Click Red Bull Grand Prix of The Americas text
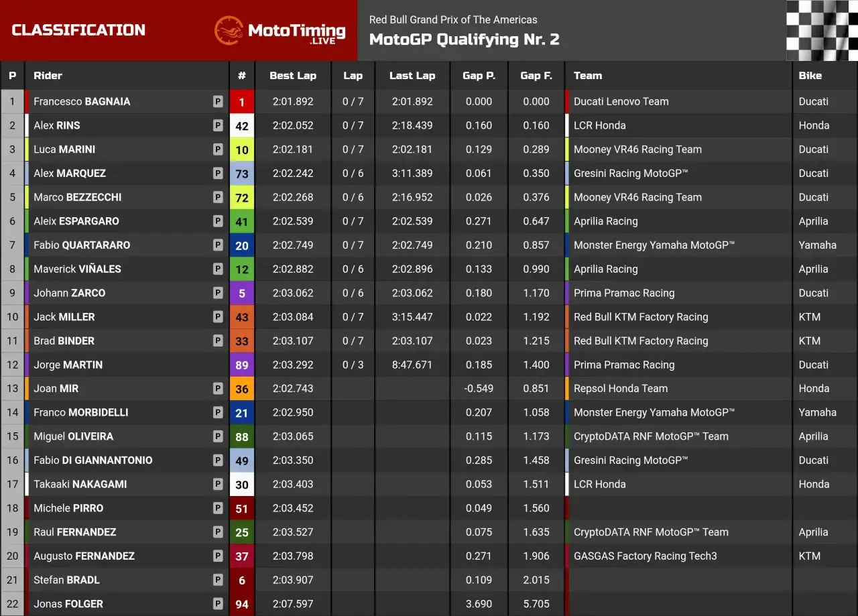Screen dimensions: 858x616 pos(453,19)
